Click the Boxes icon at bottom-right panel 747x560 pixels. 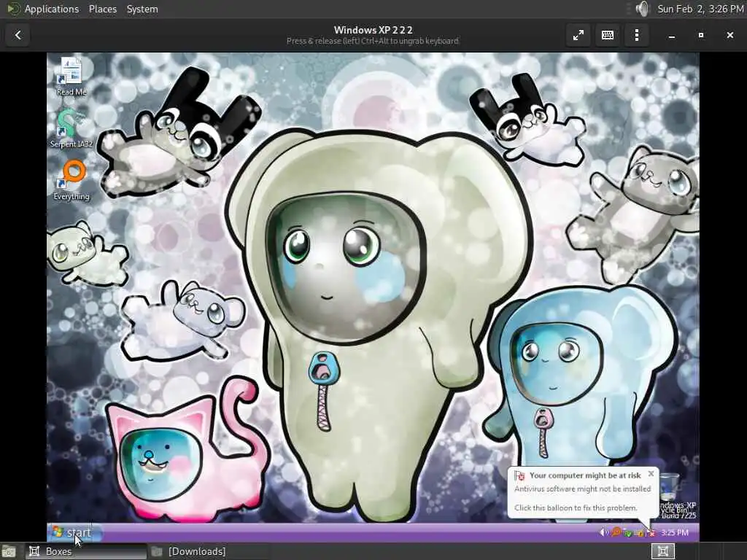tap(662, 551)
